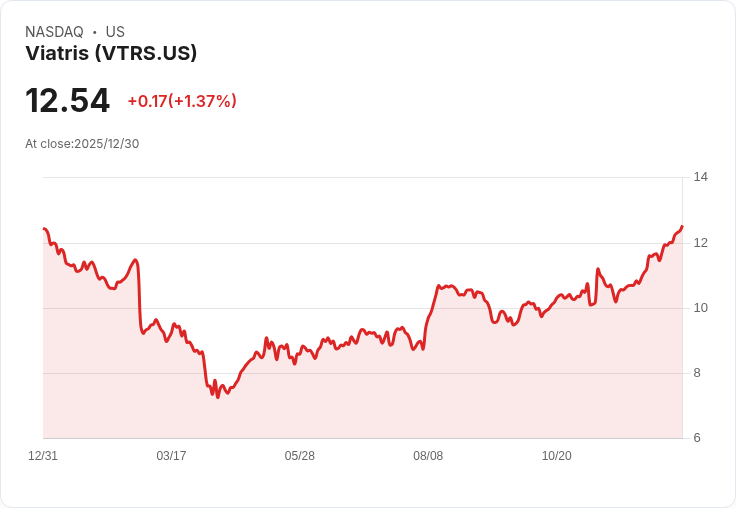Viewport: 736px width, 508px height.
Task: Click the 03/17 x-axis date label
Action: pyautogui.click(x=171, y=455)
